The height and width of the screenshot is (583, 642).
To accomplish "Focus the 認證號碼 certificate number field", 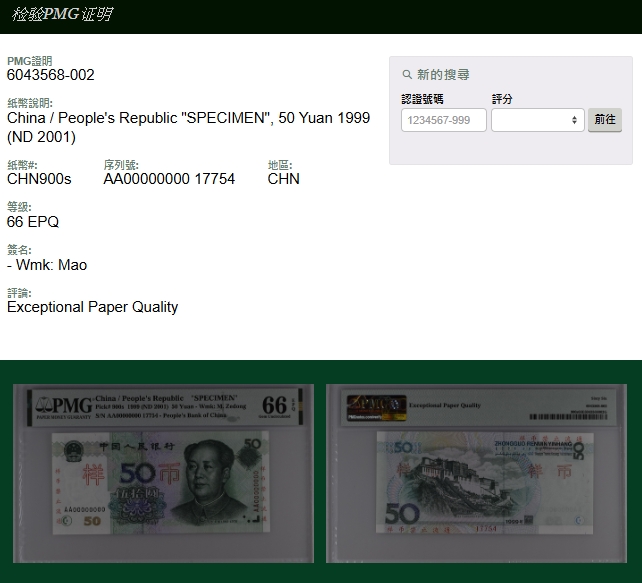I will tap(443, 120).
